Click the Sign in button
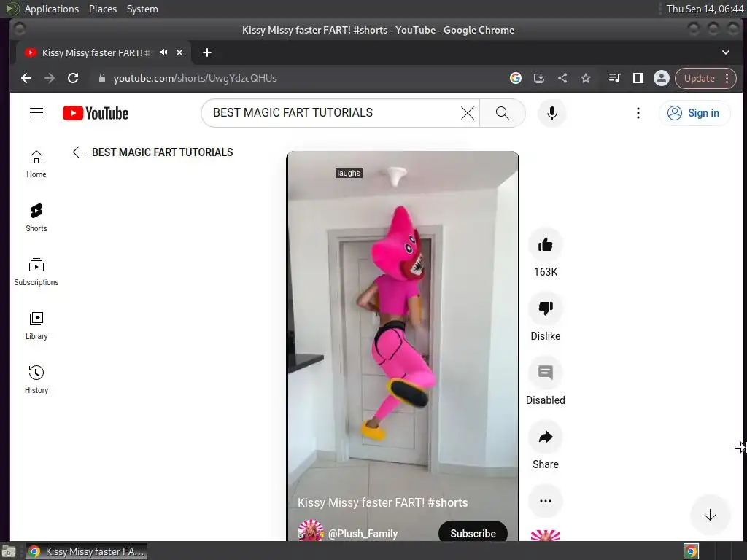 coord(694,113)
